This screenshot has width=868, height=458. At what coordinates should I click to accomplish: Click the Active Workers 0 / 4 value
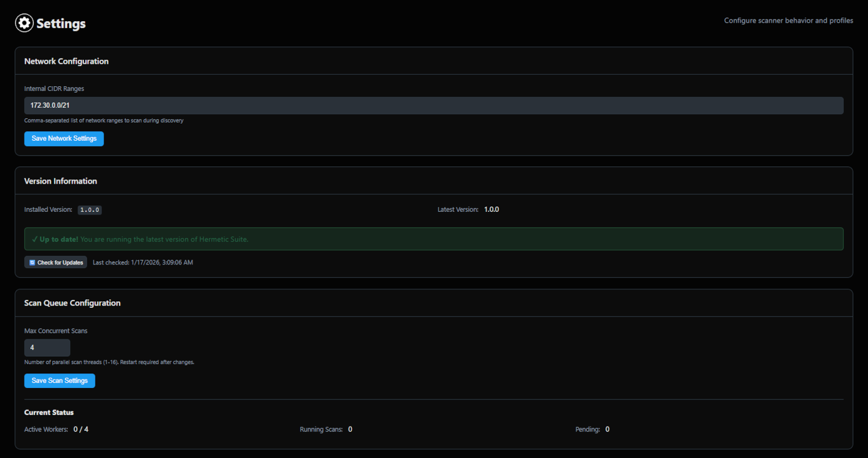pos(81,429)
